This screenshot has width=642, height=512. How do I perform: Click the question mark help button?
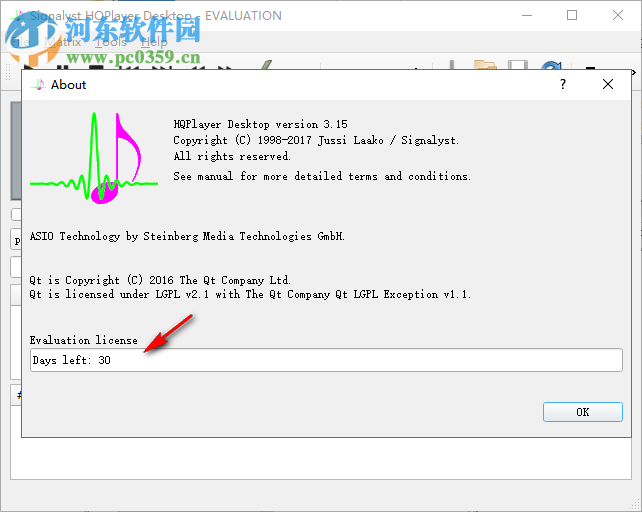(x=563, y=84)
